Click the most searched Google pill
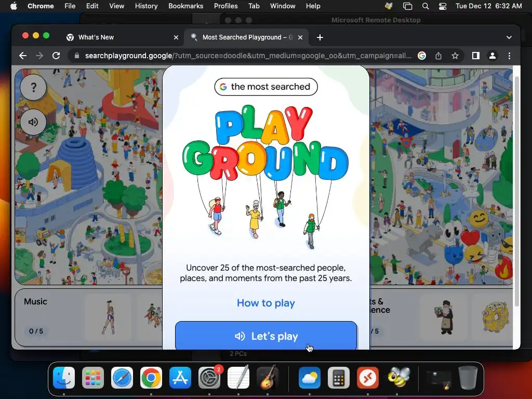The width and height of the screenshot is (532, 399). point(266,87)
